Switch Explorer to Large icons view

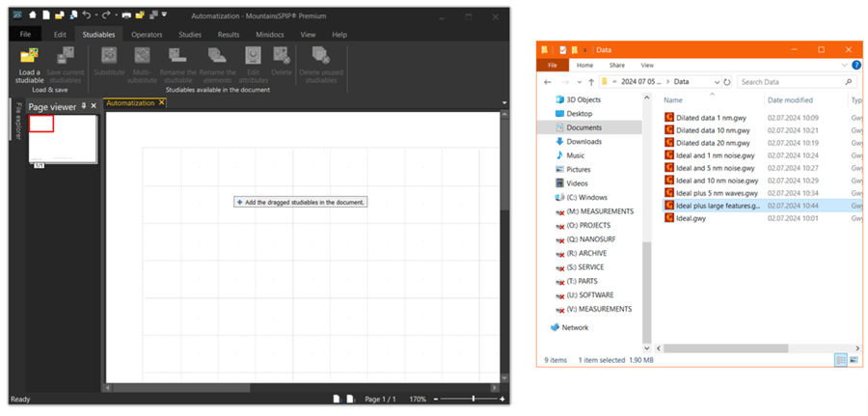click(854, 361)
